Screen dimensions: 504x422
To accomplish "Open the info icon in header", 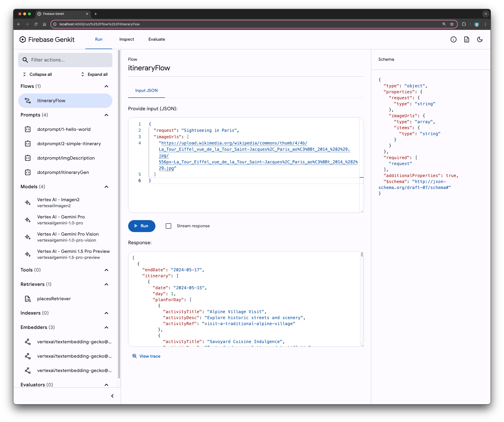I will [x=453, y=39].
